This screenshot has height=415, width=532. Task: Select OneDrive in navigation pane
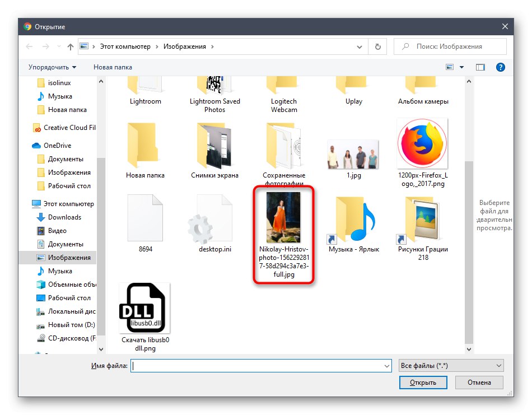click(52, 145)
